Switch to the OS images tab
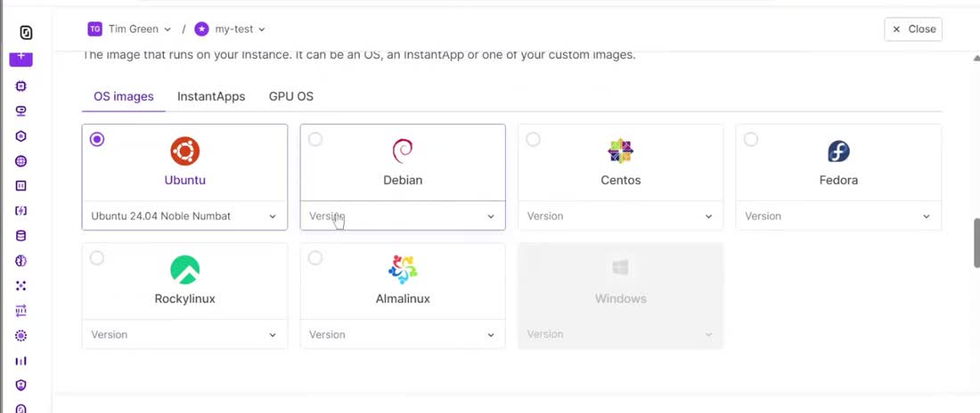 (124, 97)
